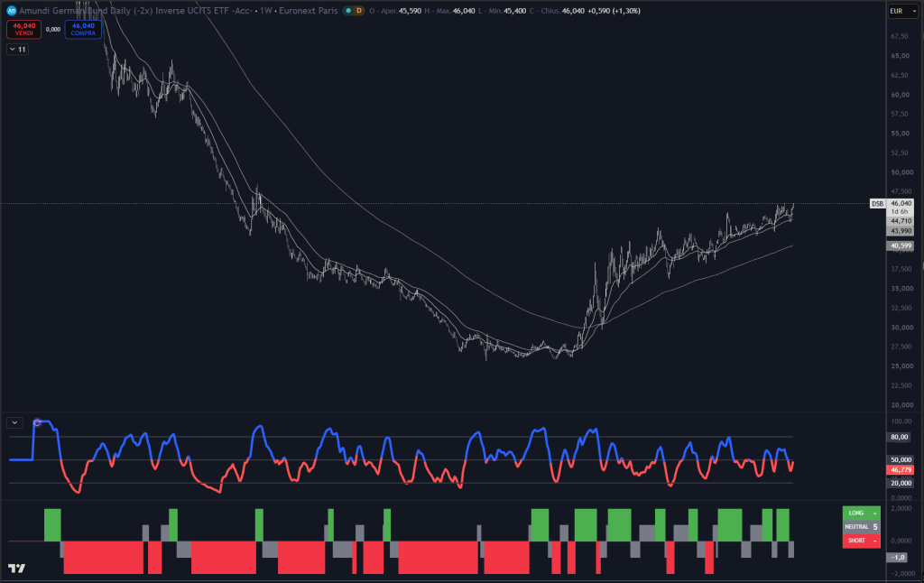Click the blue COMPRA buy button
Screen dimensions: 924x583
pos(83,29)
